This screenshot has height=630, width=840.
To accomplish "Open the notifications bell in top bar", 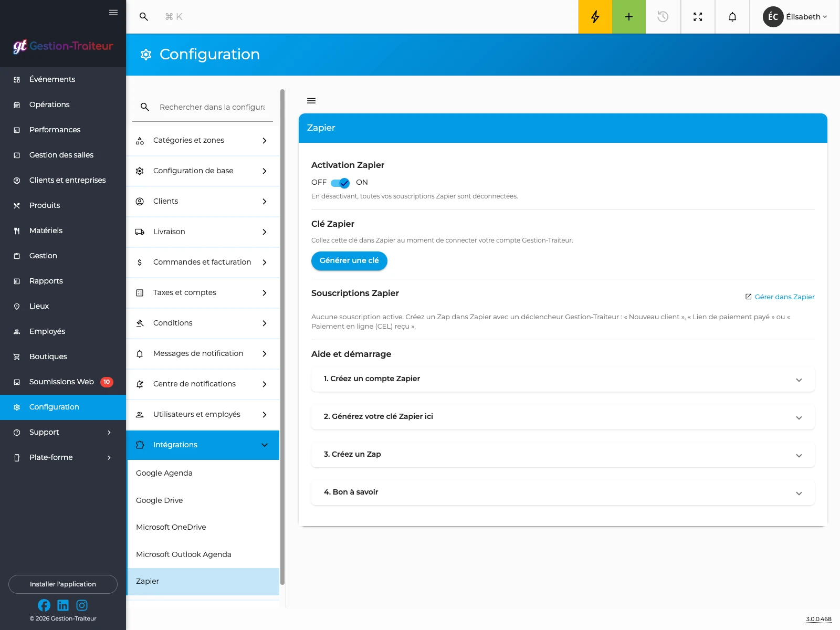I will (732, 17).
